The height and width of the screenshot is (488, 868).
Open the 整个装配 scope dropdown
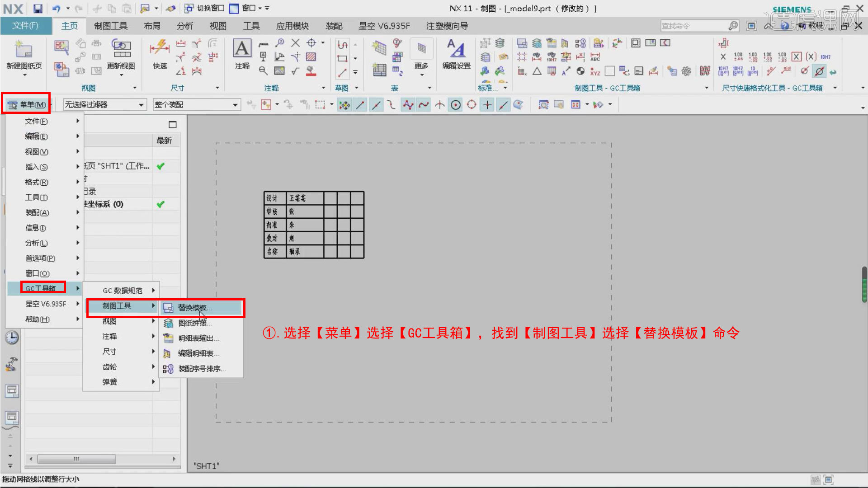[x=196, y=105]
